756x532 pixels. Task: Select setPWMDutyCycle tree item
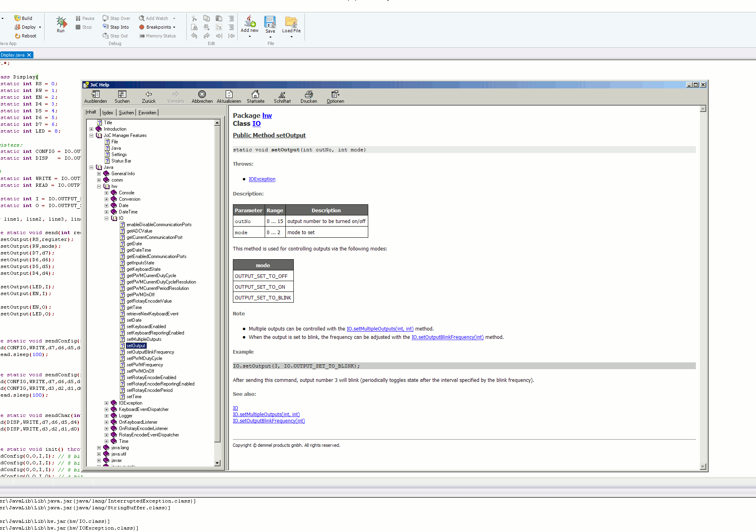[x=144, y=358]
